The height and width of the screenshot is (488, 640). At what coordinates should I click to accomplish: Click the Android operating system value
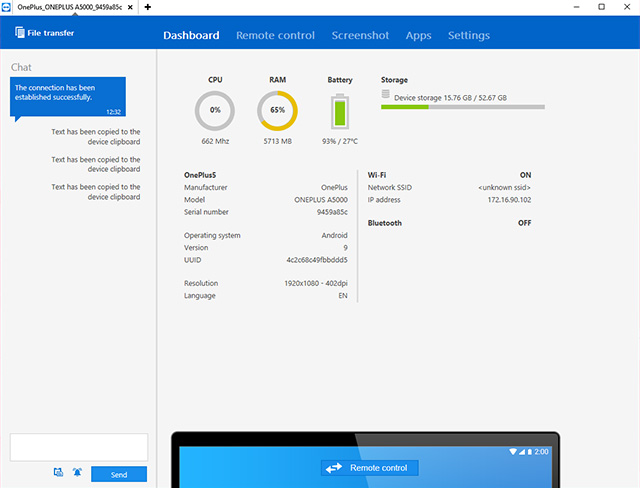point(334,235)
